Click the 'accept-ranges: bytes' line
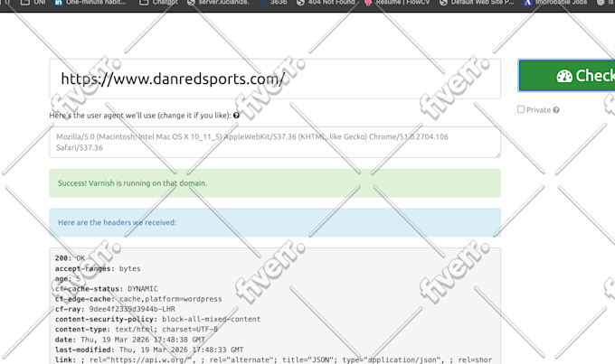Viewport: 615px width, 364px height. point(98,268)
